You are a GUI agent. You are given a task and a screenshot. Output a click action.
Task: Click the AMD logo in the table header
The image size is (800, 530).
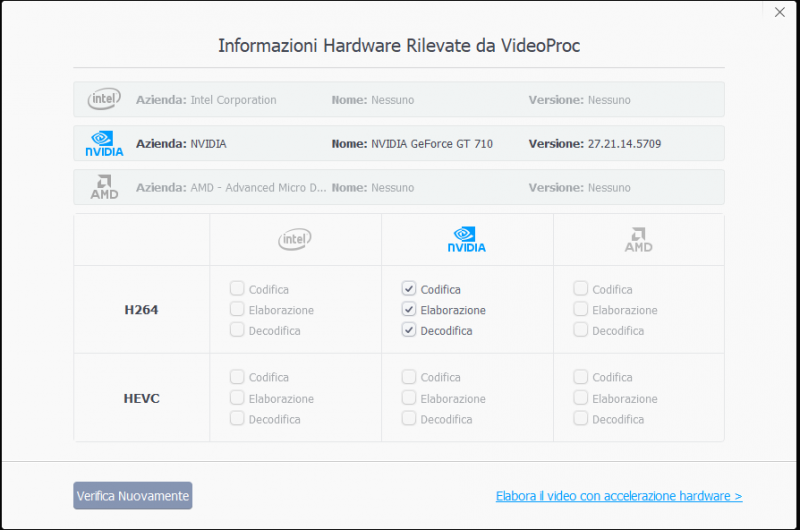[x=638, y=239]
